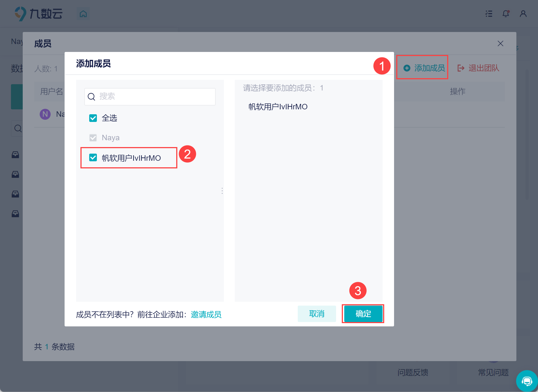
Task: Uncheck the 全选 checkbox
Action: tap(93, 118)
